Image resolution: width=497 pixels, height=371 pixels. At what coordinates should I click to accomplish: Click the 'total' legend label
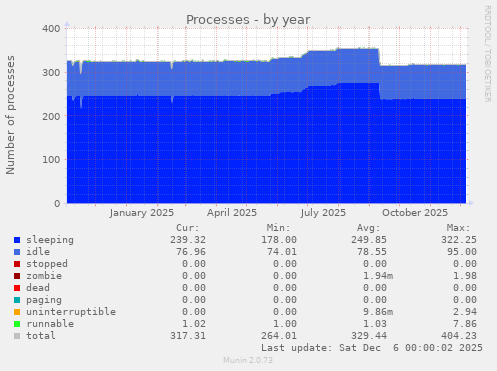click(41, 336)
